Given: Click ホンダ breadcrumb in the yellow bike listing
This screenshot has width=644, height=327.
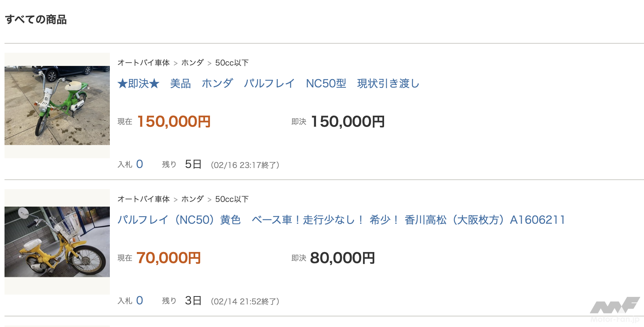Looking at the screenshot, I should 193,199.
